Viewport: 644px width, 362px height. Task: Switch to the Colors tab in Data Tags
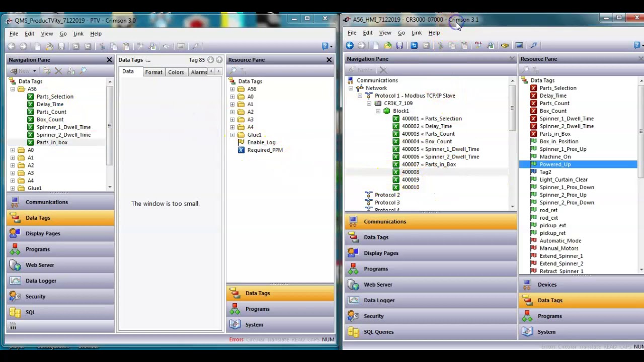(176, 72)
